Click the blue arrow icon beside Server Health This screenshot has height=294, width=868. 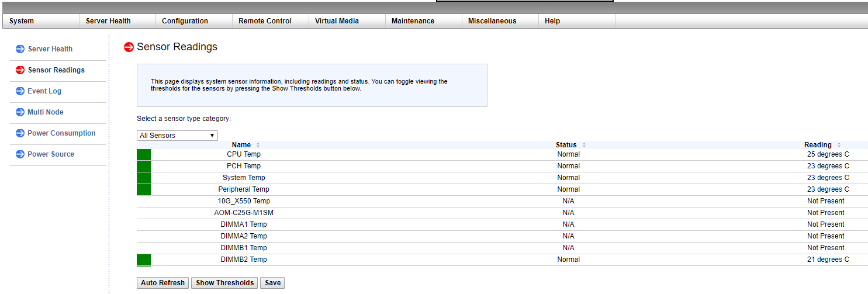(x=20, y=49)
